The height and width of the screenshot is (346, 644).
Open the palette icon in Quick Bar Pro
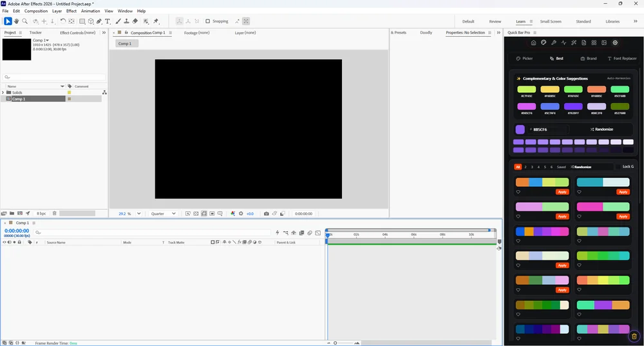coord(544,43)
